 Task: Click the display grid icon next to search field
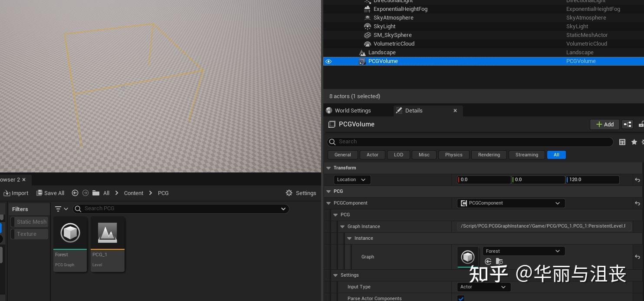click(x=622, y=142)
